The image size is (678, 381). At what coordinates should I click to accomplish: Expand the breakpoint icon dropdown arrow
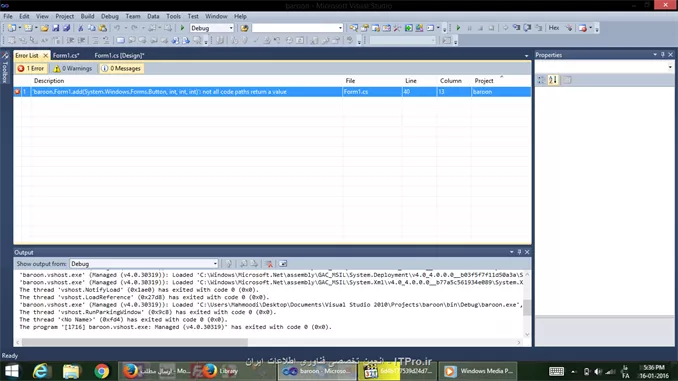pyautogui.click(x=590, y=28)
